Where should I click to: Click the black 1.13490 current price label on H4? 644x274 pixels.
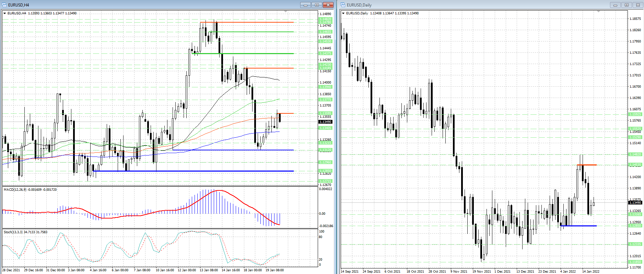[x=325, y=122]
